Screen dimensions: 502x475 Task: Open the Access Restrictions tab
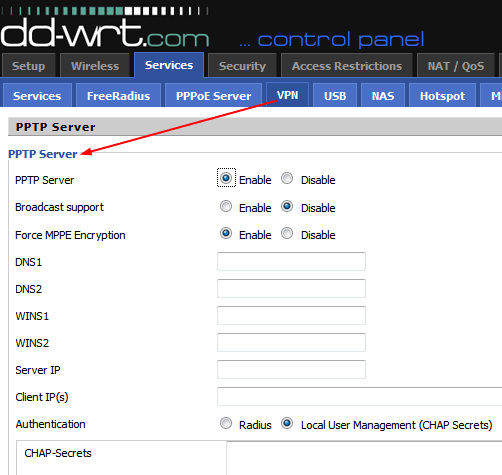click(x=347, y=66)
